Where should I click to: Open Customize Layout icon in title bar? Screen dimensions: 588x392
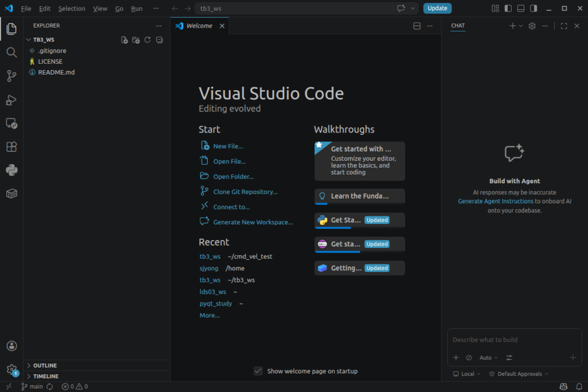(496, 8)
